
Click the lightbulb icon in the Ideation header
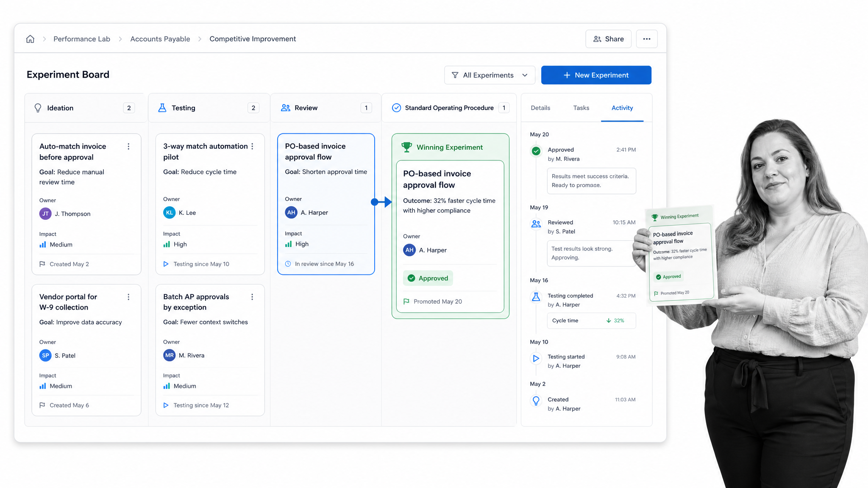(38, 108)
